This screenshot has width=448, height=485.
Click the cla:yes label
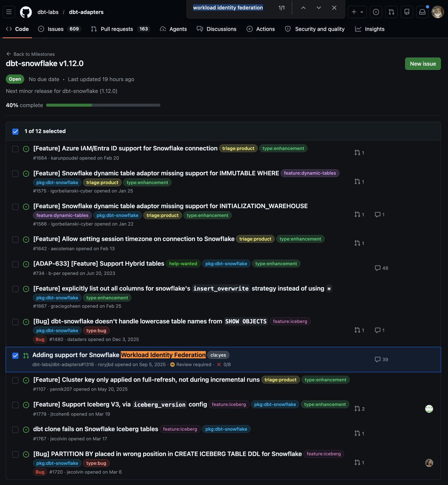pyautogui.click(x=218, y=355)
